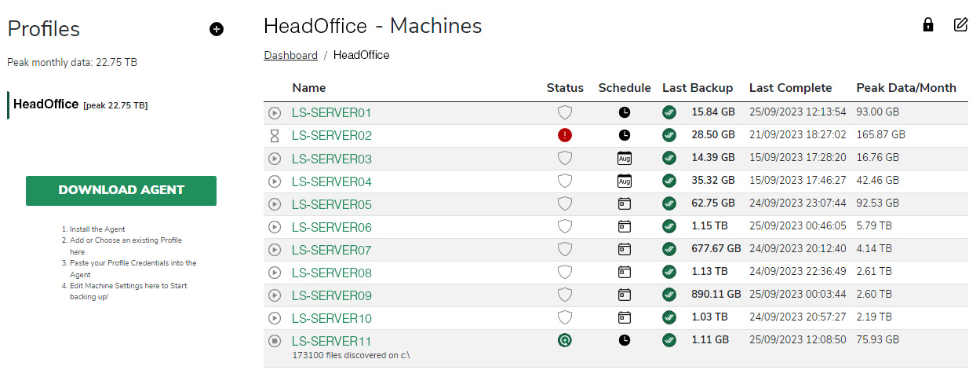The width and height of the screenshot is (980, 370).
Task: Open the calendar schedule icon for LS-SERVER06
Action: pyautogui.click(x=625, y=227)
